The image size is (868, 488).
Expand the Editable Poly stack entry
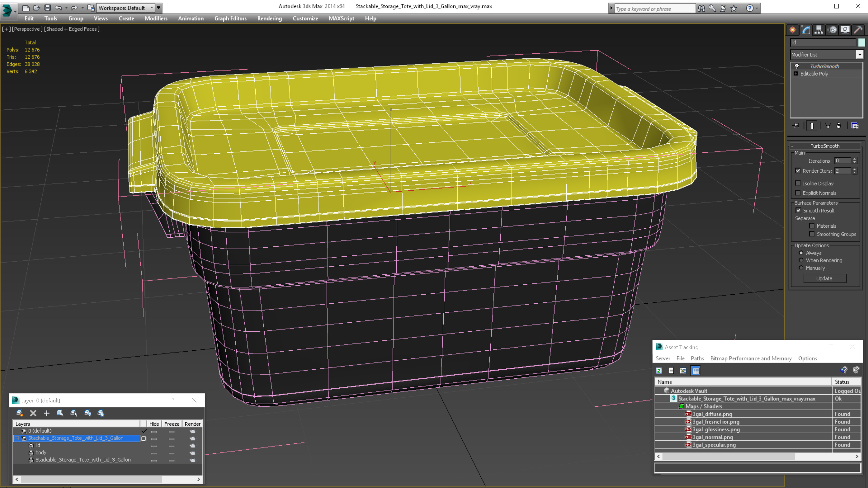click(x=796, y=74)
